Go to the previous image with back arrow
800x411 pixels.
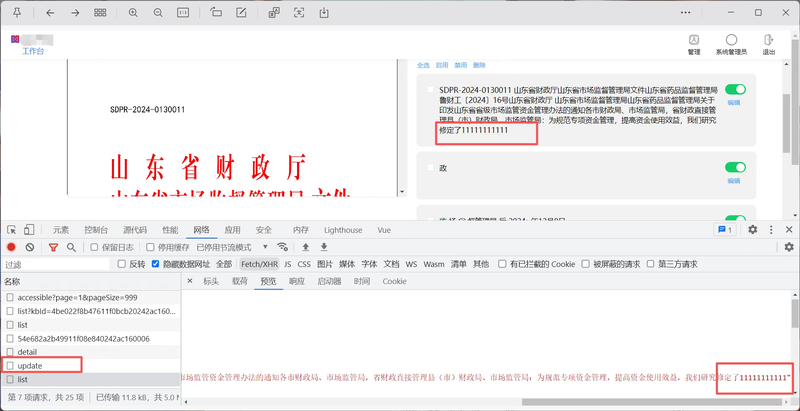pyautogui.click(x=50, y=13)
